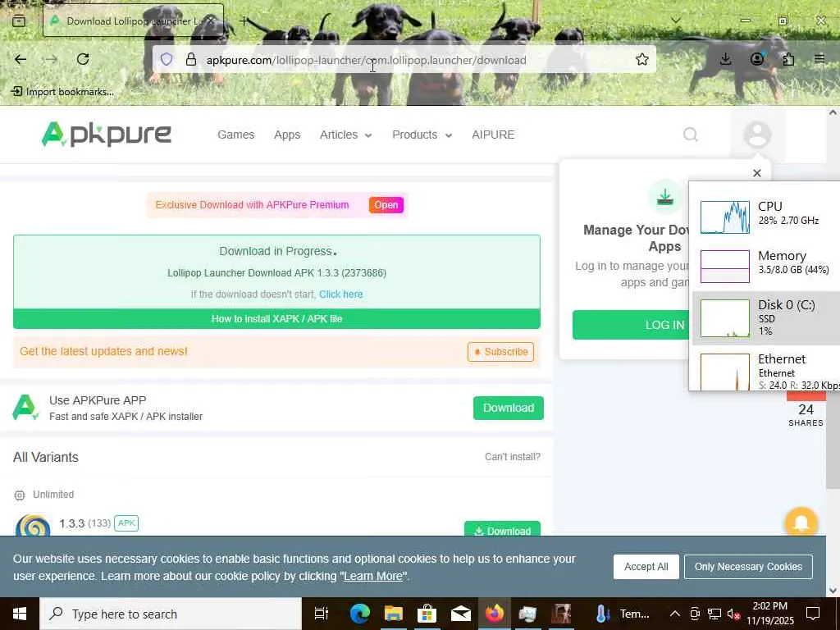Viewport: 840px width, 630px height.
Task: Click the Subscribe button
Action: pos(500,351)
